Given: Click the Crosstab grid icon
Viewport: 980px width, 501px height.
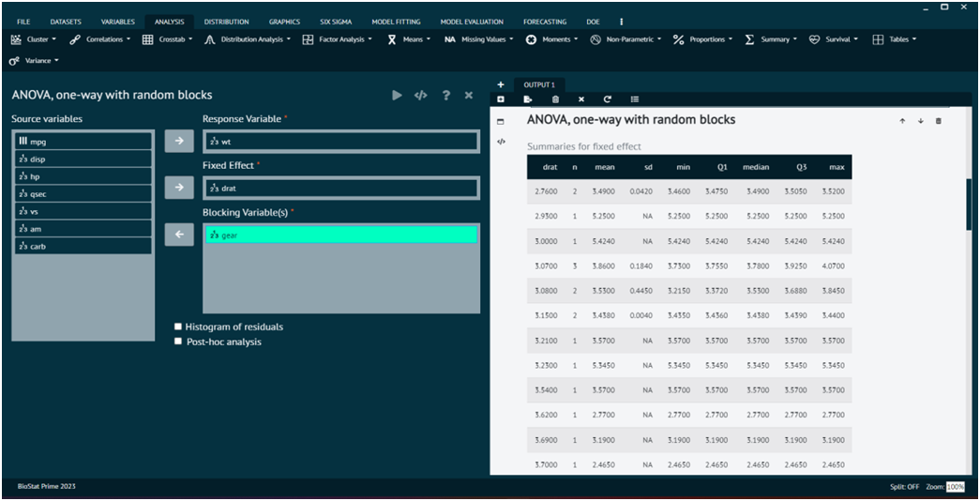Looking at the screenshot, I should pyautogui.click(x=147, y=39).
